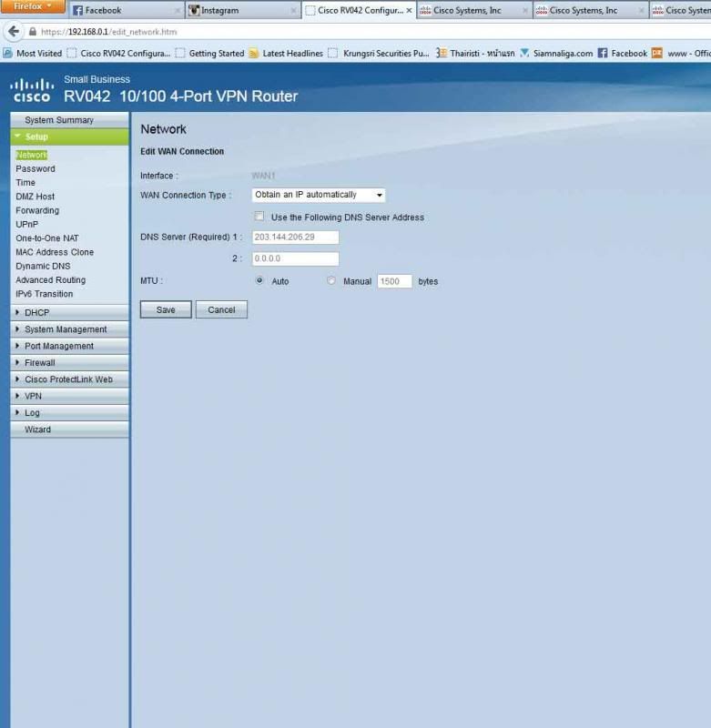The width and height of the screenshot is (711, 728).
Task: Close the Facebook tab
Action: 178,11
